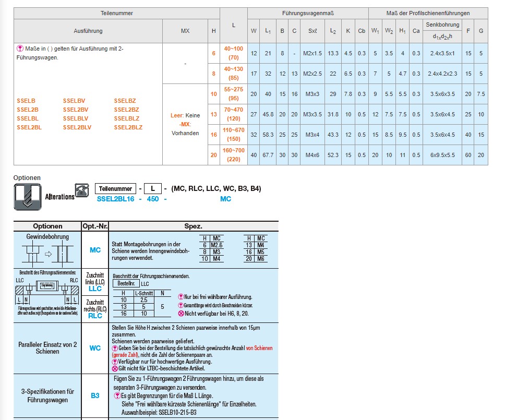Viewport: 529px width, 420px height.
Task: Click info icon beside 'Nur bei frei wählbarer Ausführung'
Action: point(181,297)
